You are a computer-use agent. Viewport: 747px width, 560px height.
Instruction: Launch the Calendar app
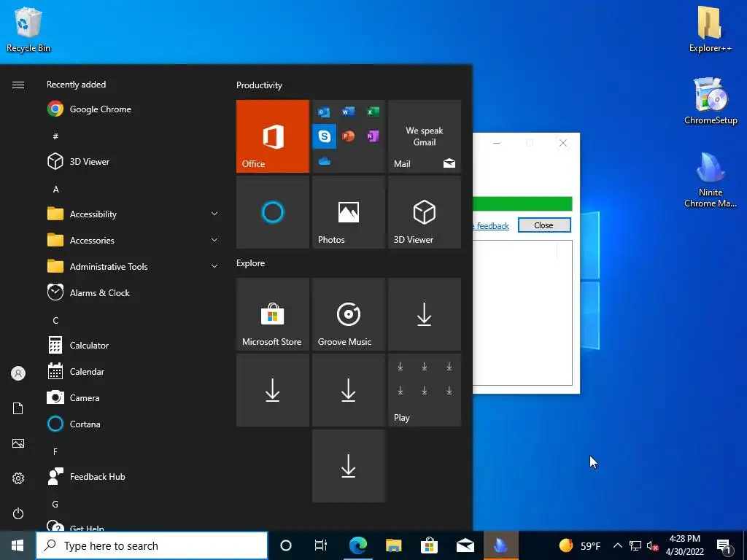click(133, 371)
